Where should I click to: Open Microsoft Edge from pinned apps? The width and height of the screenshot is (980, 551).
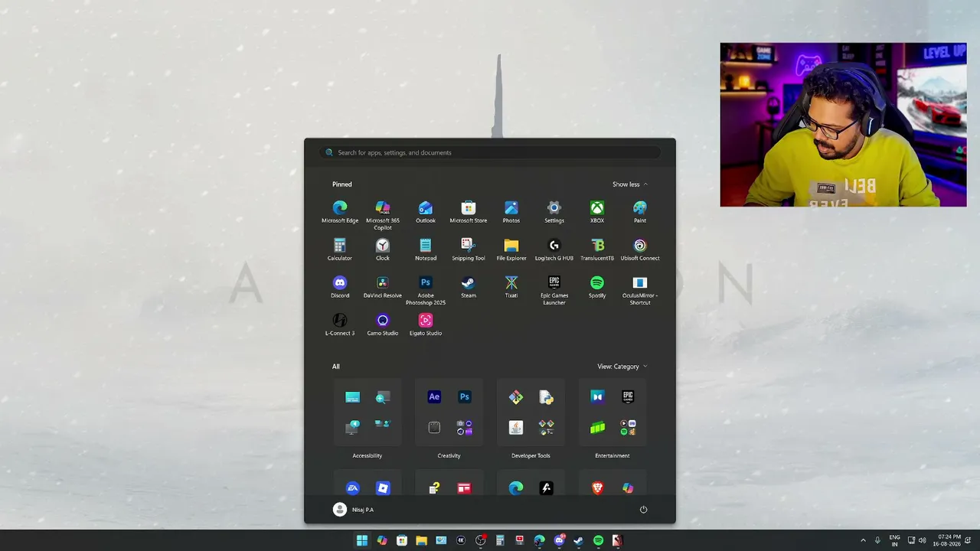[340, 211]
